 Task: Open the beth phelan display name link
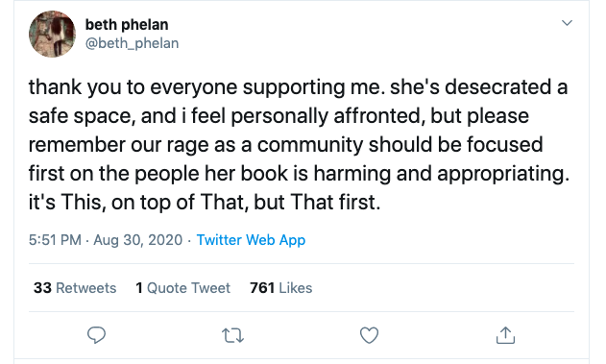[127, 25]
